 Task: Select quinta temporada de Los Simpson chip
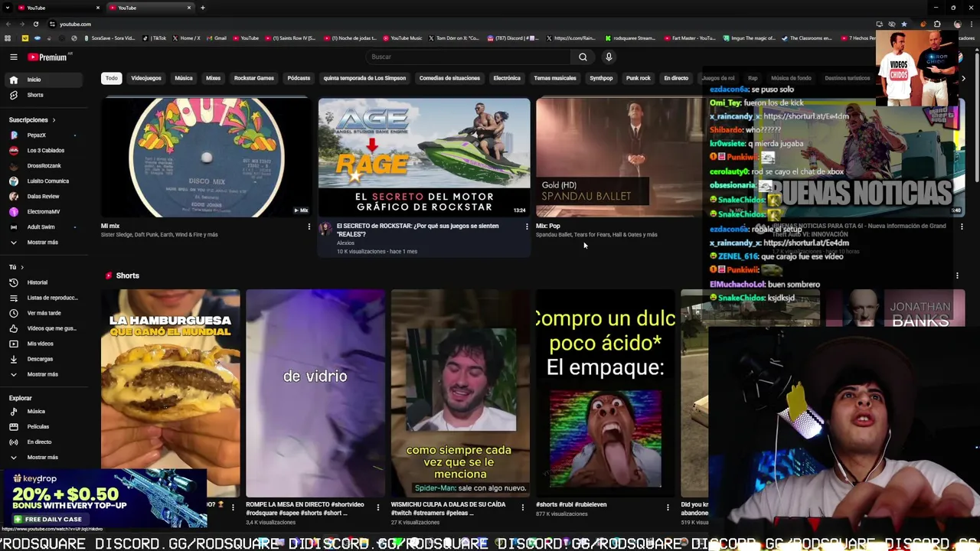coord(364,78)
